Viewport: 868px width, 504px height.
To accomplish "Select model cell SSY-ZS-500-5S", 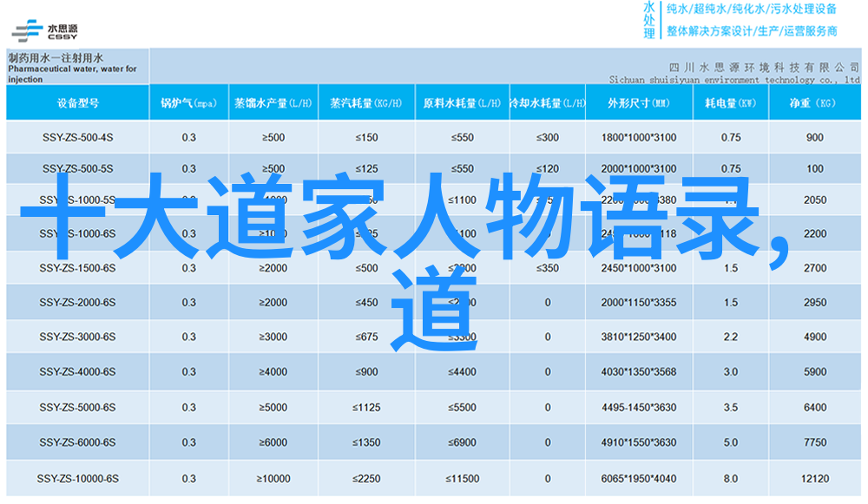I will click(x=77, y=168).
